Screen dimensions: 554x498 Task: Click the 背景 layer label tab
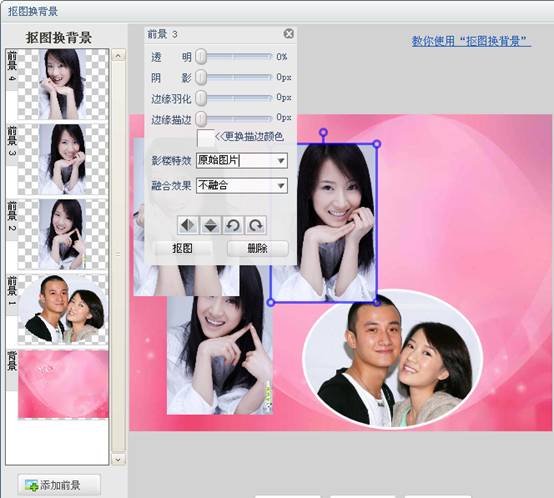click(12, 369)
